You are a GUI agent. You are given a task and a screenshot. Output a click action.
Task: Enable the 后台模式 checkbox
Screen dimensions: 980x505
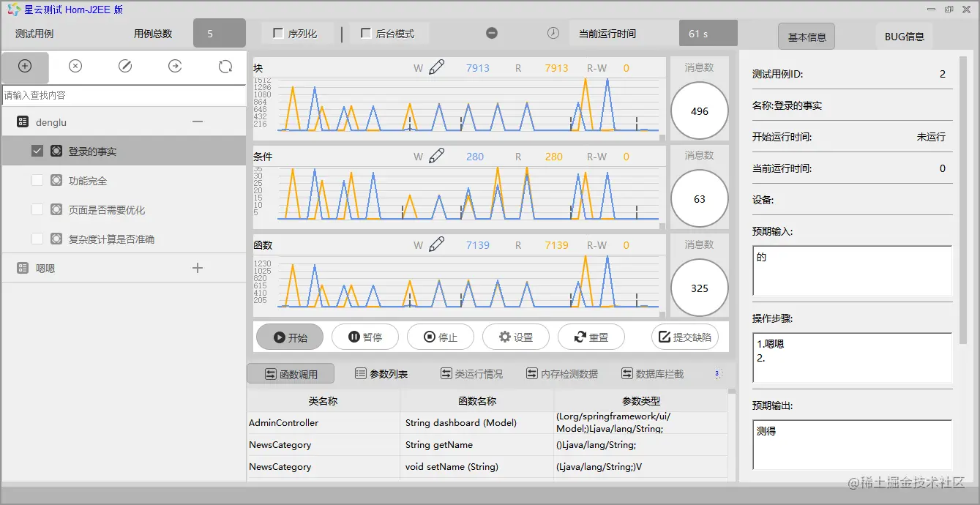pos(366,33)
